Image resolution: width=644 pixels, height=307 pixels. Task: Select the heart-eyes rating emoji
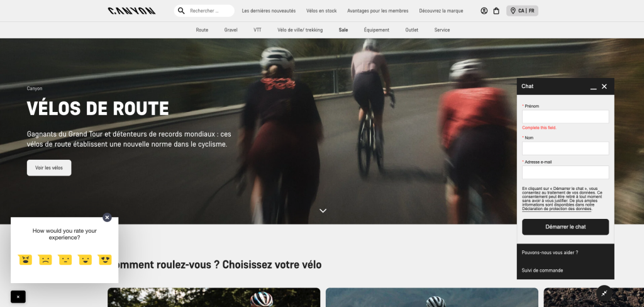104,259
